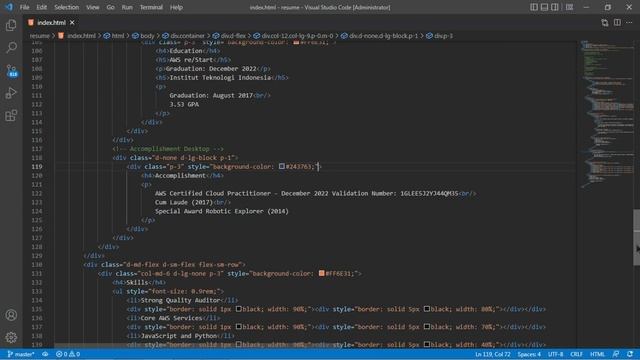The height and width of the screenshot is (360, 640).
Task: Open editor More Actions ellipsis
Action: point(629,23)
